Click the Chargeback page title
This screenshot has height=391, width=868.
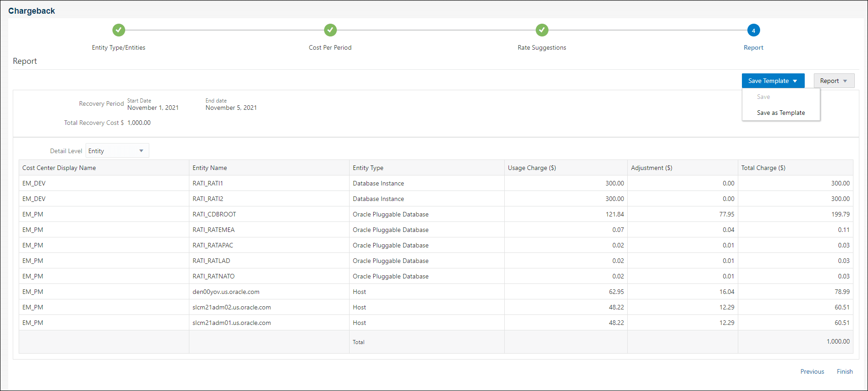(x=31, y=11)
